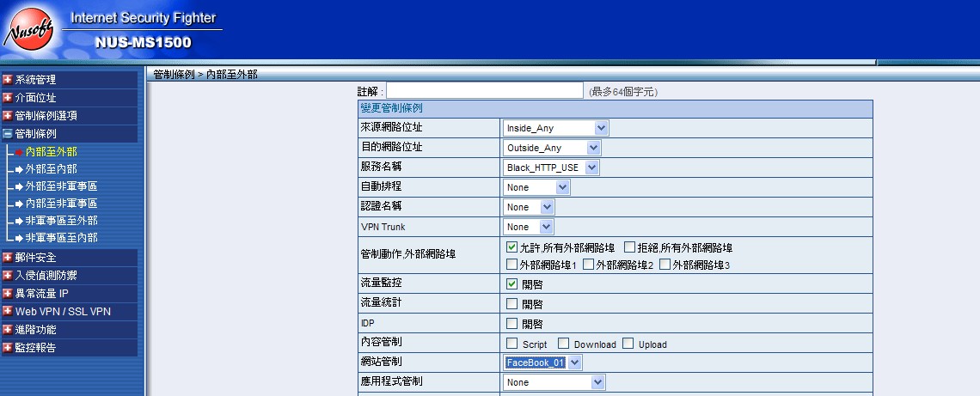The height and width of the screenshot is (396, 980).
Task: Click the arrow icon beside 非軍事區至內部
Action: pos(19,237)
